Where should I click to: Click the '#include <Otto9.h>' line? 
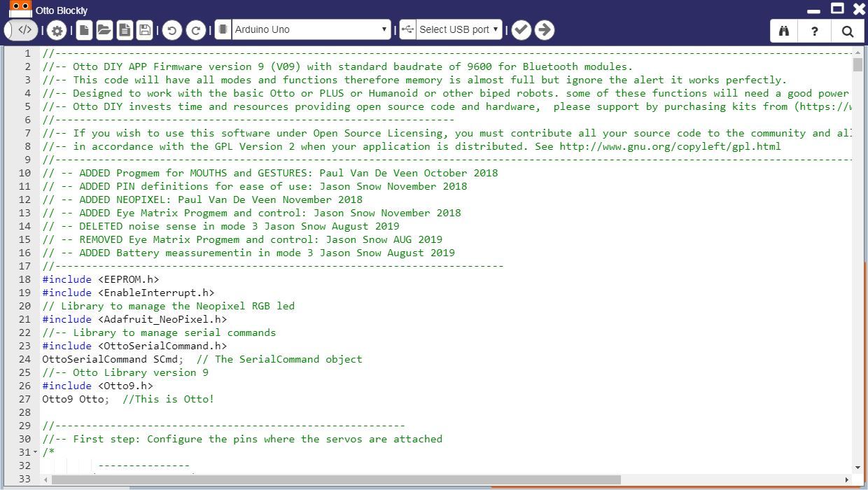(97, 386)
